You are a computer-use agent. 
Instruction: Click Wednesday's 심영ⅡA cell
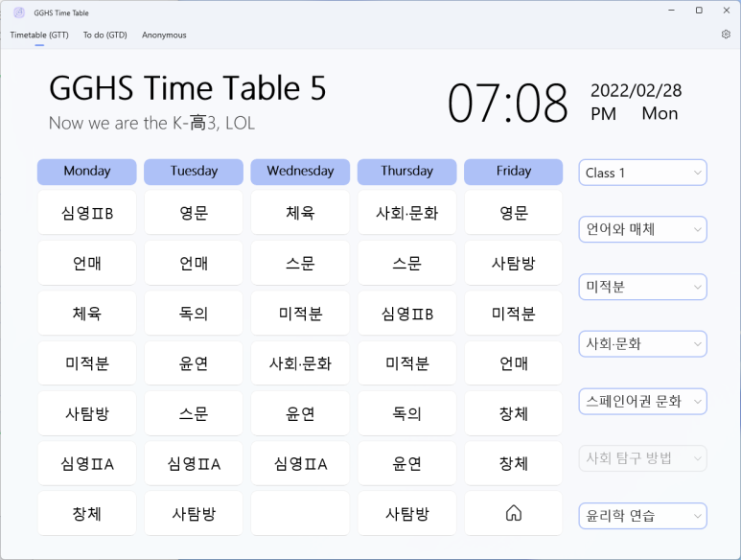click(x=300, y=463)
